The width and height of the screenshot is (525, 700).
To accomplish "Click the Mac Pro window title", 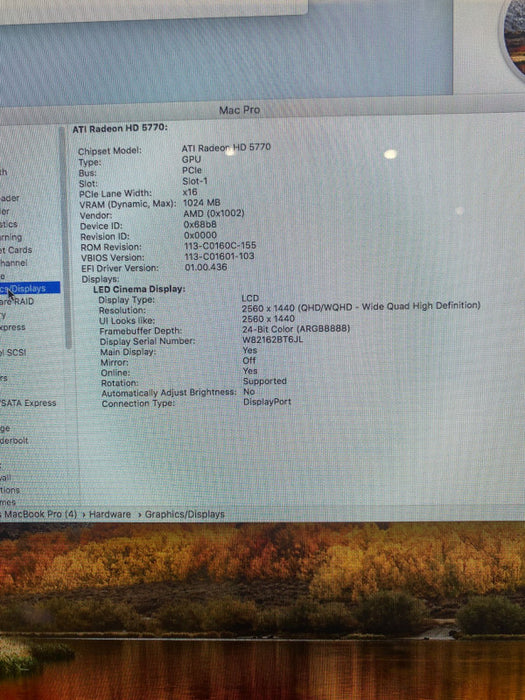I will click(239, 110).
